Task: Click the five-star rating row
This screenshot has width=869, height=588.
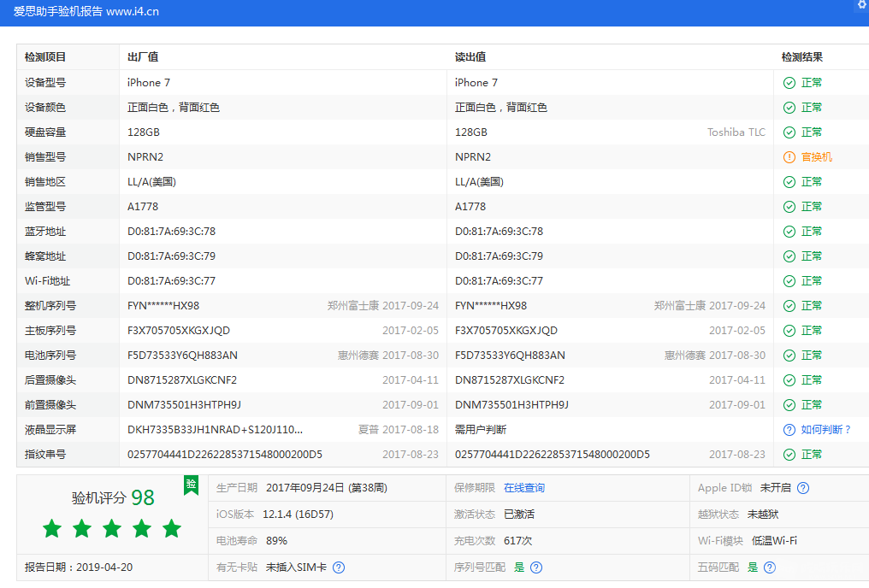Action: click(x=112, y=529)
